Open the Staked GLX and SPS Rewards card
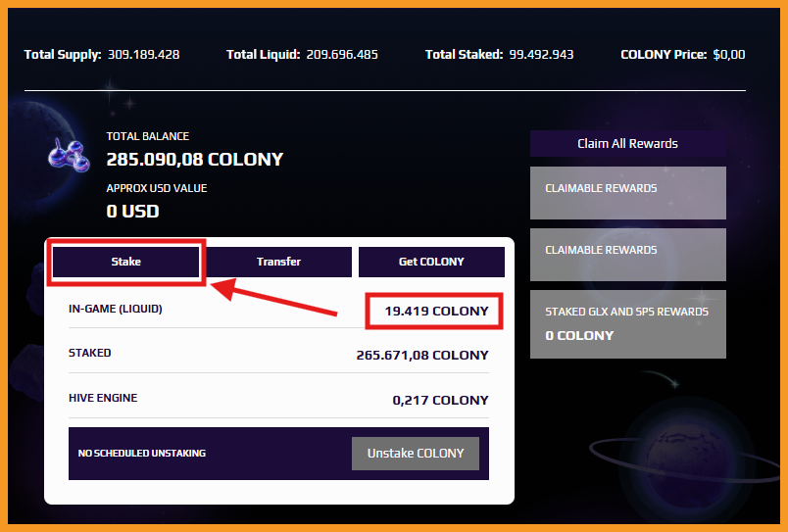 627,324
